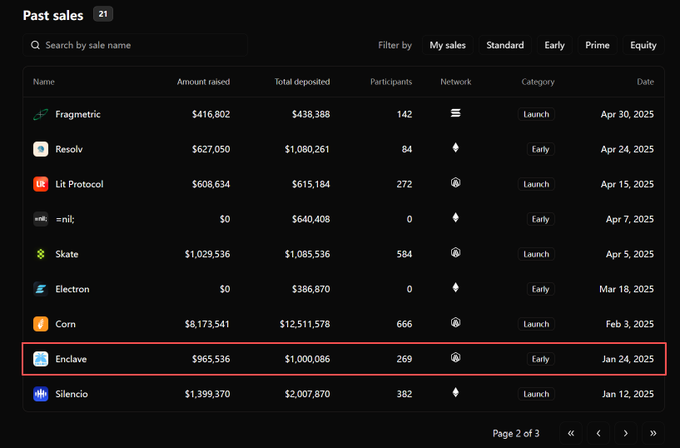
Task: Click the Lit Protocol logo icon
Action: coord(40,184)
